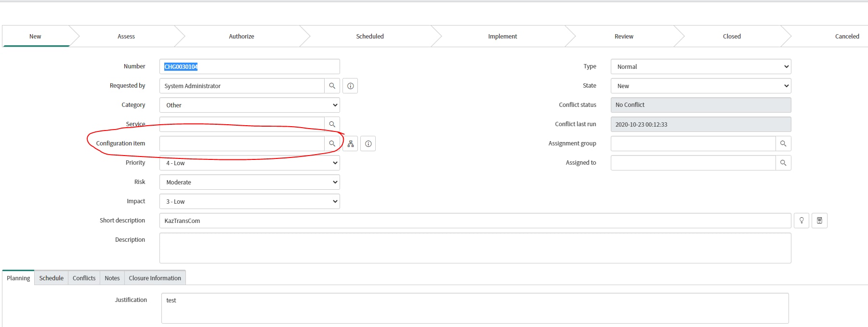The height and width of the screenshot is (327, 868).
Task: Click into the Description text area
Action: [x=474, y=248]
